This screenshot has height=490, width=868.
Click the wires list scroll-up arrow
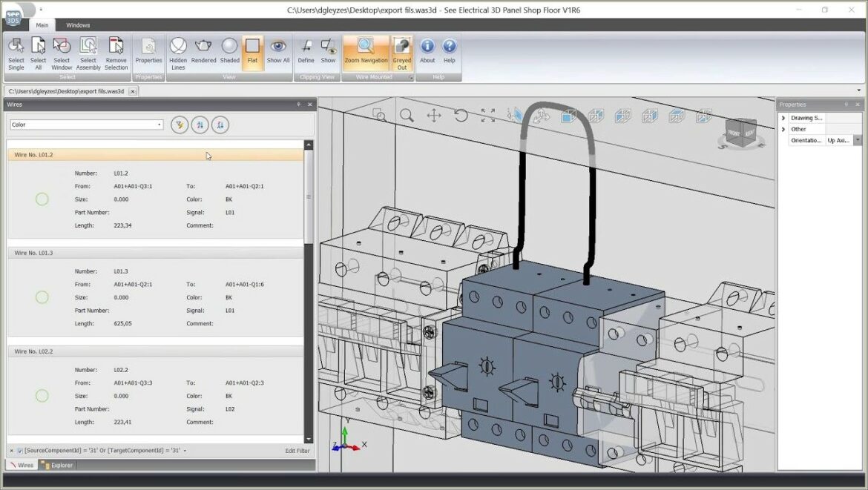click(309, 145)
